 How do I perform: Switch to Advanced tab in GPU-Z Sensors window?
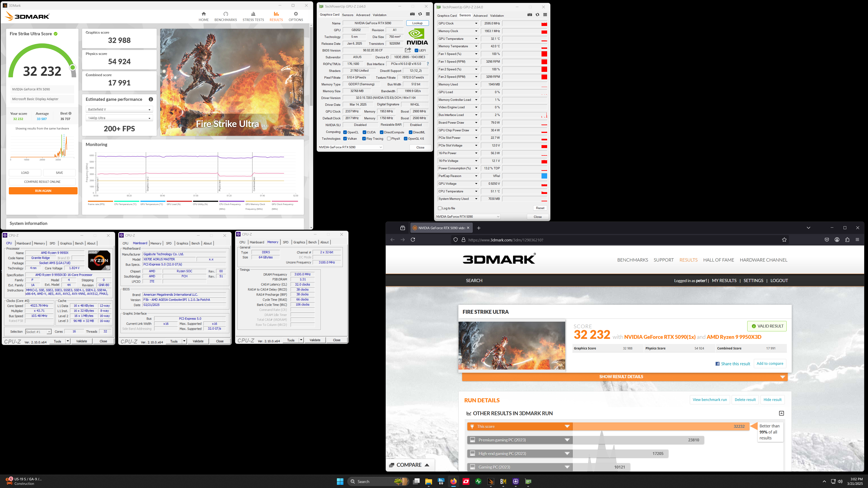[480, 16]
